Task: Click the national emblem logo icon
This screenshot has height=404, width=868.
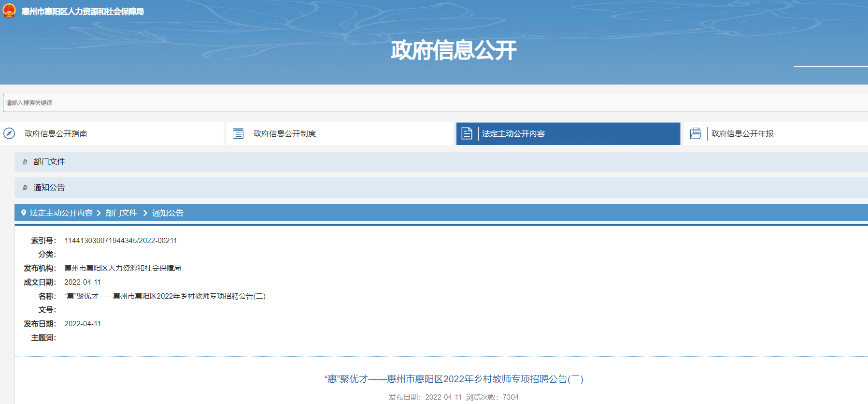Action: click(x=9, y=11)
